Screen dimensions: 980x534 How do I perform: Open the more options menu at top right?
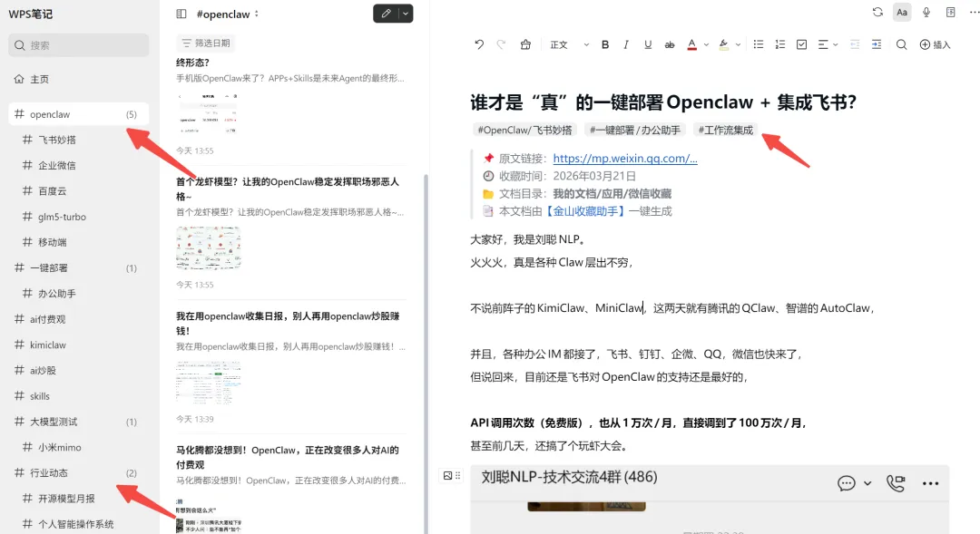[974, 12]
